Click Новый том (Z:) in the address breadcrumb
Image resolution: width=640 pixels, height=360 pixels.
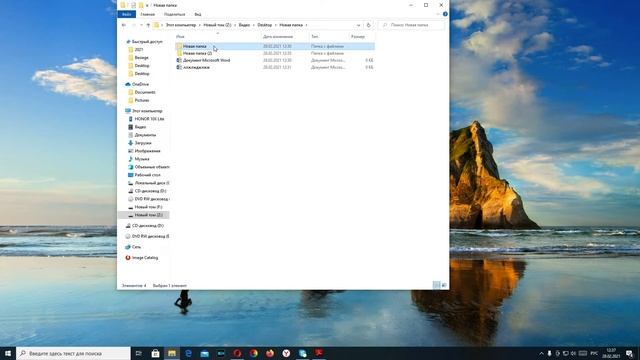[217, 25]
